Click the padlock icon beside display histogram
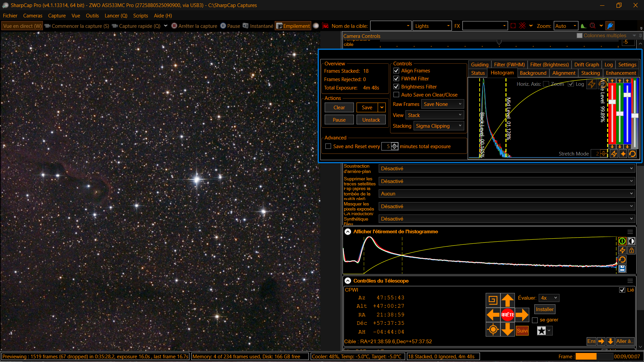Image resolution: width=644 pixels, height=362 pixels. [x=632, y=250]
